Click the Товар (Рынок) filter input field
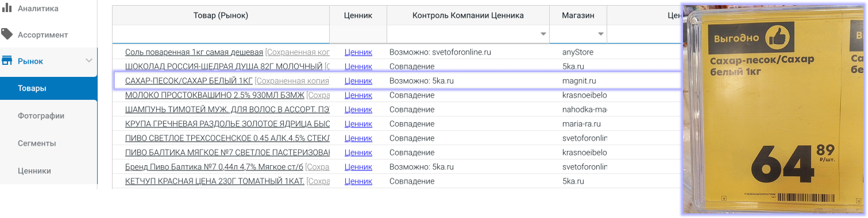The image size is (868, 218). 221,34
